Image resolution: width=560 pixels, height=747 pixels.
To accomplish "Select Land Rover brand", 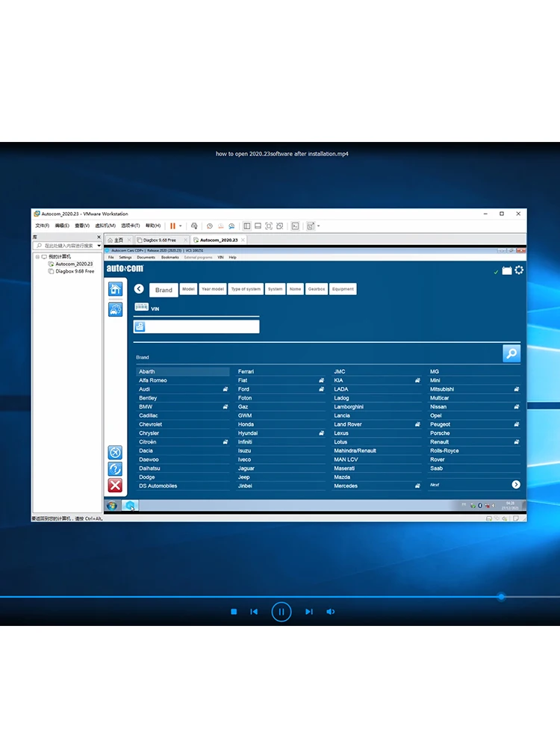I will point(376,424).
